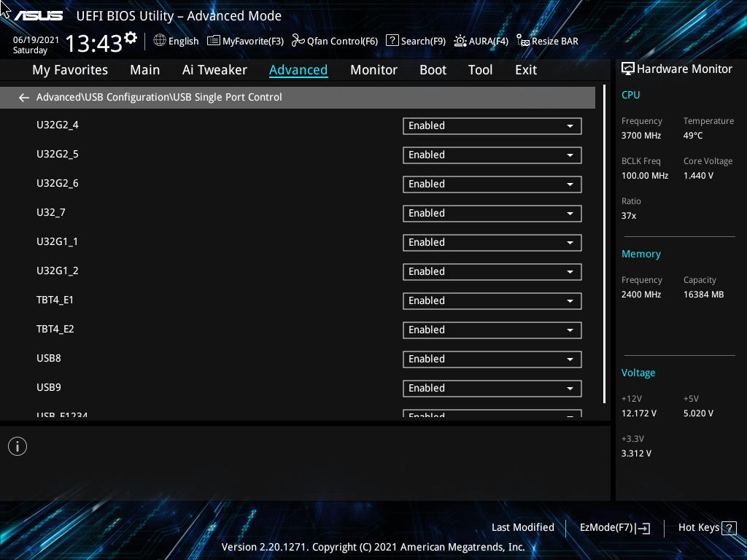Image resolution: width=747 pixels, height=560 pixels.
Task: Open the Search function
Action: pyautogui.click(x=416, y=41)
